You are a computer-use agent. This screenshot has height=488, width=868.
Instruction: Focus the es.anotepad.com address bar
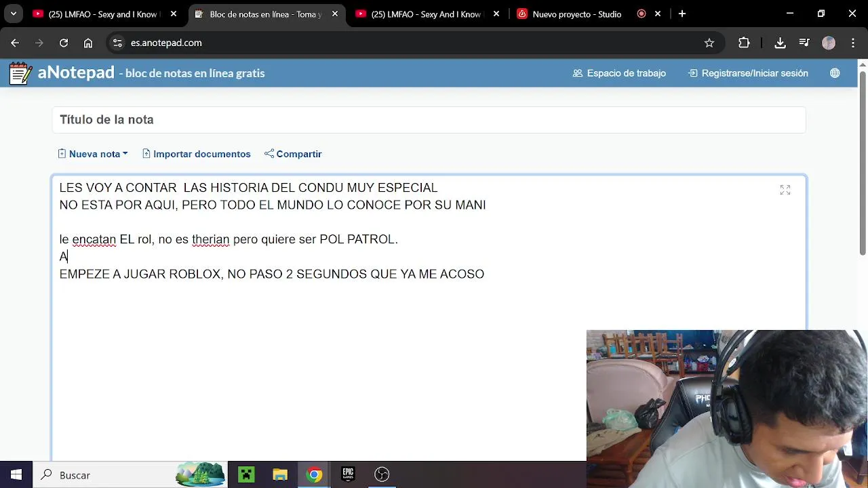point(414,43)
